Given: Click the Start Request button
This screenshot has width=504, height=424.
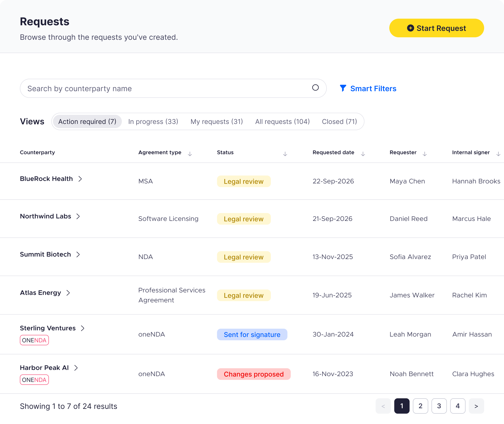Looking at the screenshot, I should [x=436, y=28].
